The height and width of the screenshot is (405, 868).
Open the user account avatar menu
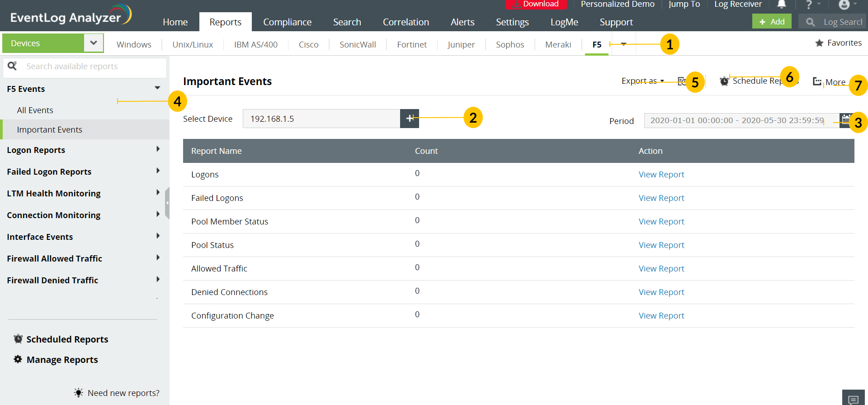click(x=844, y=5)
